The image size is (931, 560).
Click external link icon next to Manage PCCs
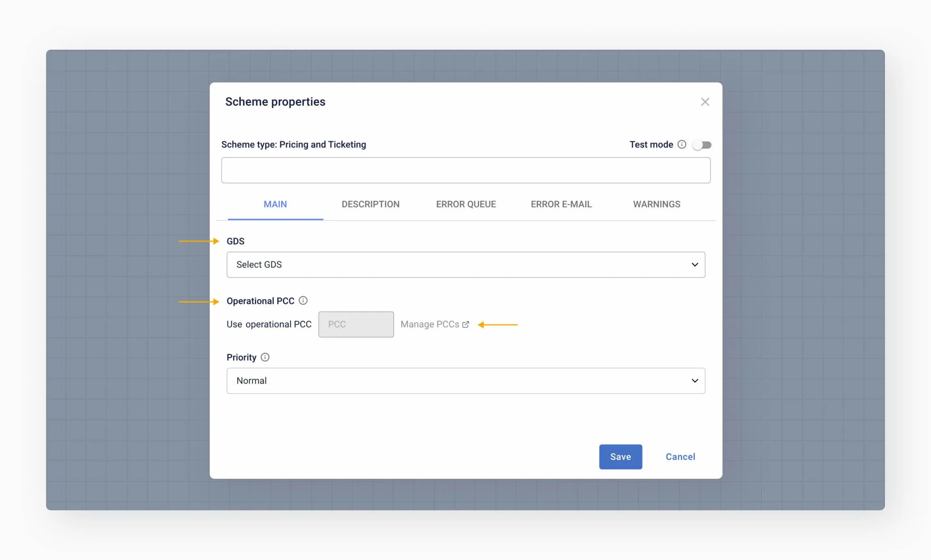465,324
